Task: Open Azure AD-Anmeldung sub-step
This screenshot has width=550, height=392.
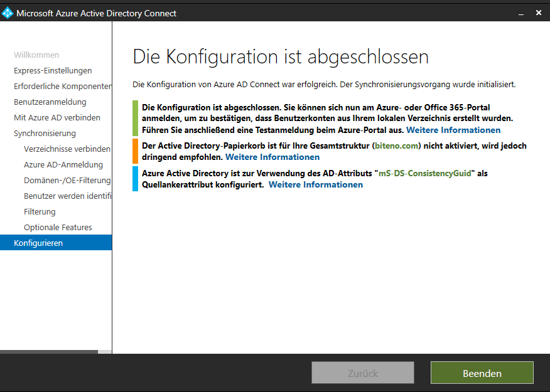Action: (x=63, y=165)
